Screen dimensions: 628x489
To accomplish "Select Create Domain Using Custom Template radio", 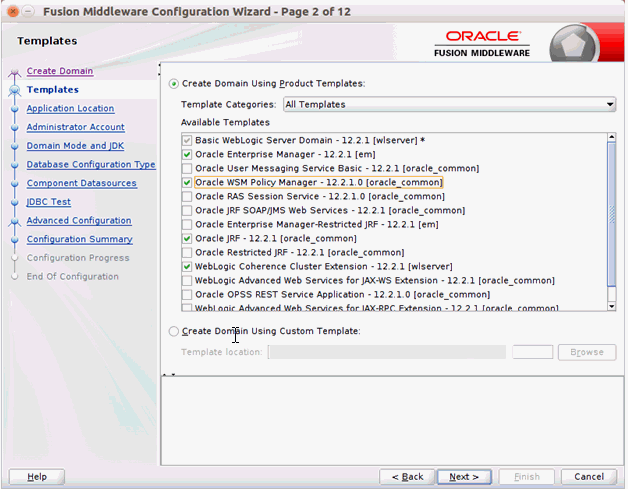I will pyautogui.click(x=173, y=332).
